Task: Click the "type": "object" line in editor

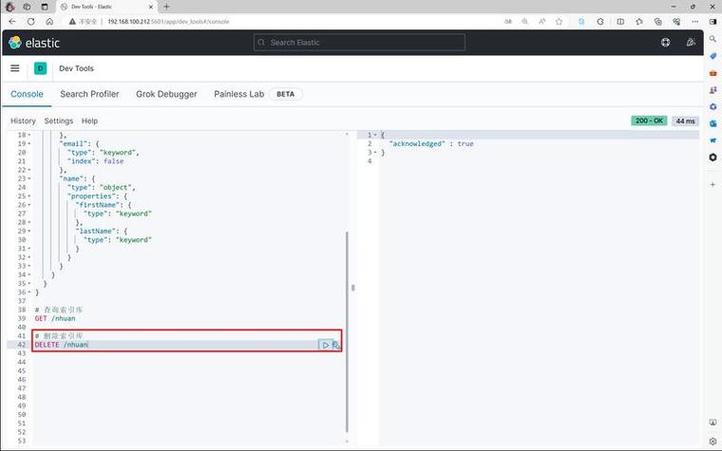Action: click(x=101, y=187)
